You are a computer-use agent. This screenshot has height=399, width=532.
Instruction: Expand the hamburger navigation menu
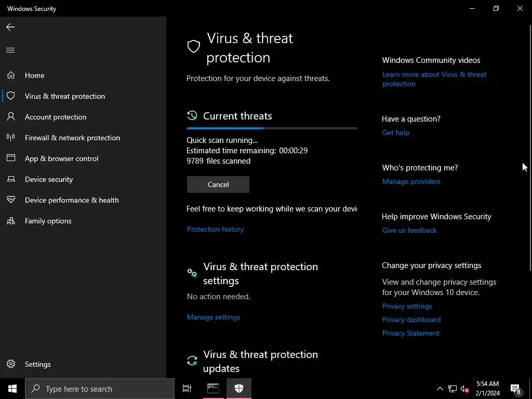(x=10, y=50)
